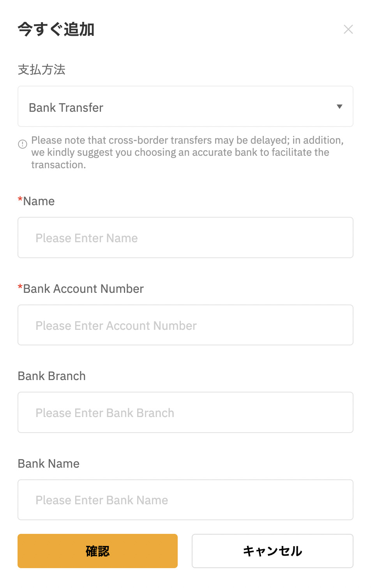Click the Please Enter Account Number field
This screenshot has width=371, height=588.
(x=185, y=325)
